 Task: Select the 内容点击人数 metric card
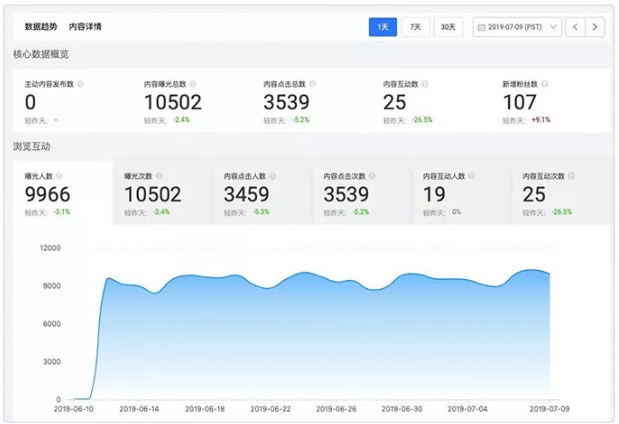(262, 192)
